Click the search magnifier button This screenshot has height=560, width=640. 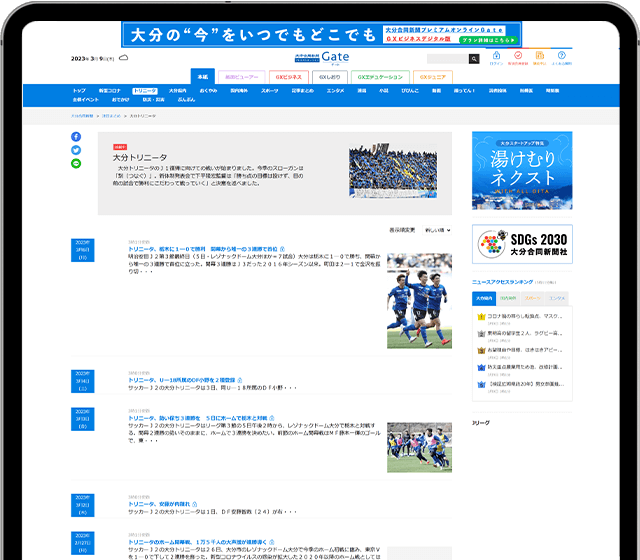tap(474, 59)
